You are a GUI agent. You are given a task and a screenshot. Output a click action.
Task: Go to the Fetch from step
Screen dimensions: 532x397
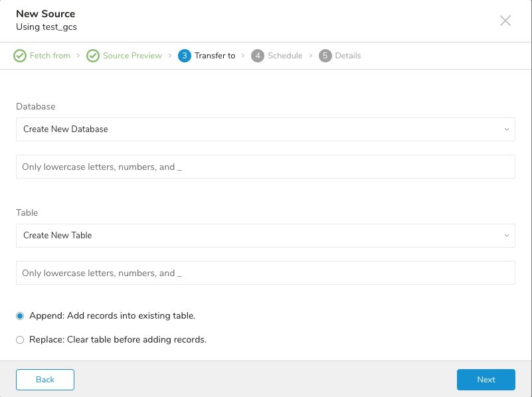pyautogui.click(x=50, y=56)
